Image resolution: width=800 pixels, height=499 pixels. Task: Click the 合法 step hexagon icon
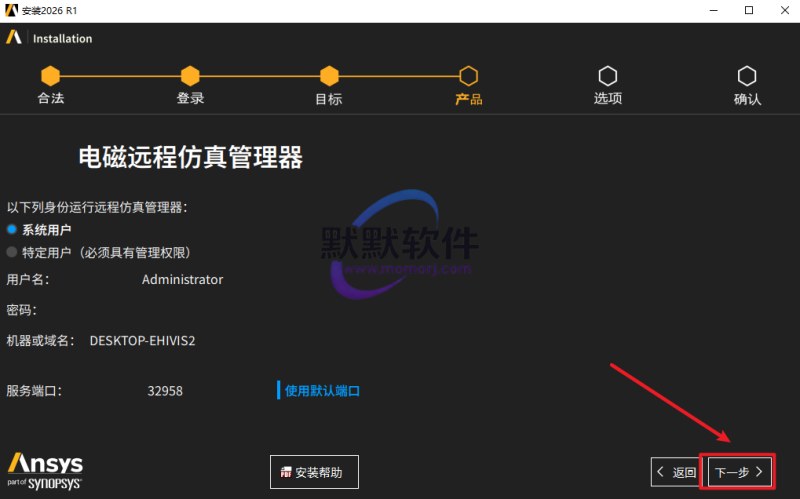[51, 76]
